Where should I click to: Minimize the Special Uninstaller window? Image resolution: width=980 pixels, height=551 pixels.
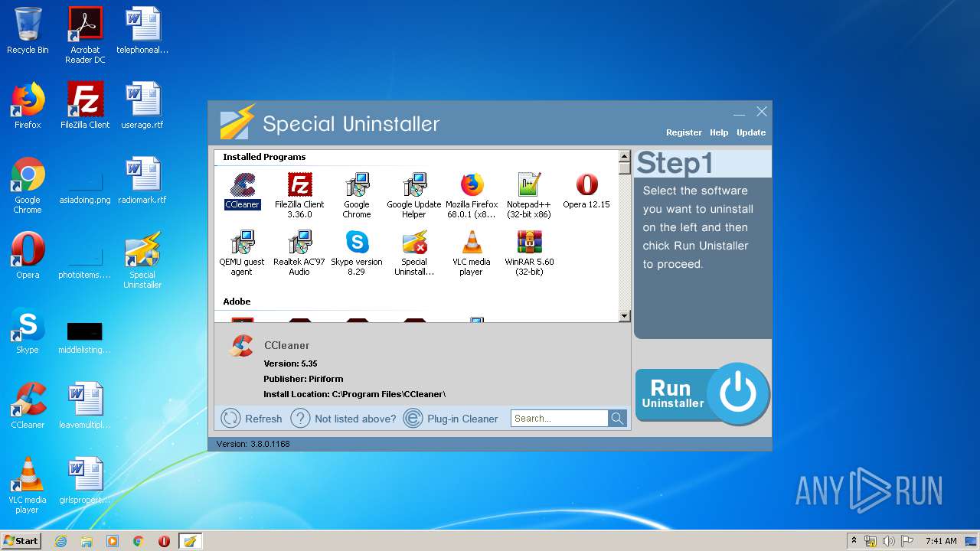coord(739,112)
